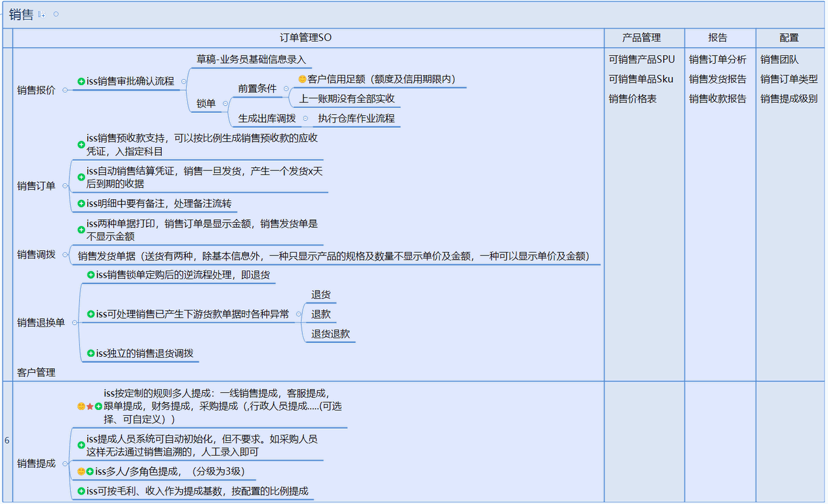The image size is (828, 504).
Task: Click the green plus icon on iss可按毛利、收入作为提成基数
Action: [80, 490]
